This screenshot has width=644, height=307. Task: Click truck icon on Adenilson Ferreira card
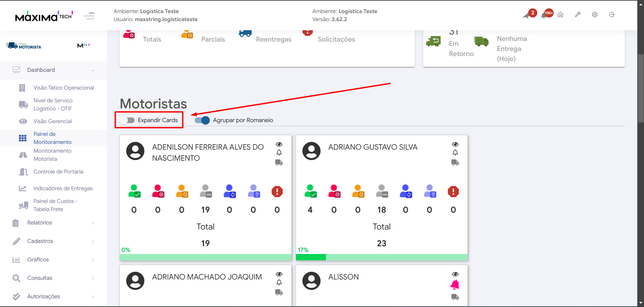[279, 163]
